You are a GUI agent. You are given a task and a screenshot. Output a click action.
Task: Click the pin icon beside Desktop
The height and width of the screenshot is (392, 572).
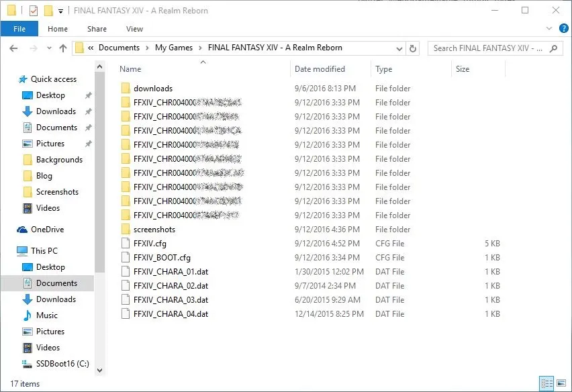[x=88, y=95]
